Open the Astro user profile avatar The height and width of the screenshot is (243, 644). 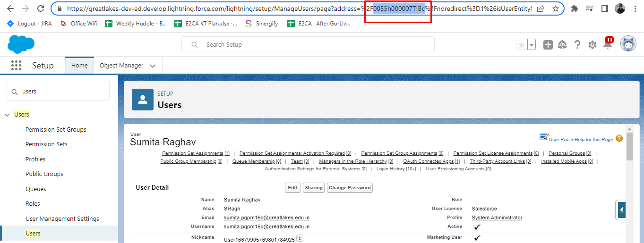coord(628,44)
